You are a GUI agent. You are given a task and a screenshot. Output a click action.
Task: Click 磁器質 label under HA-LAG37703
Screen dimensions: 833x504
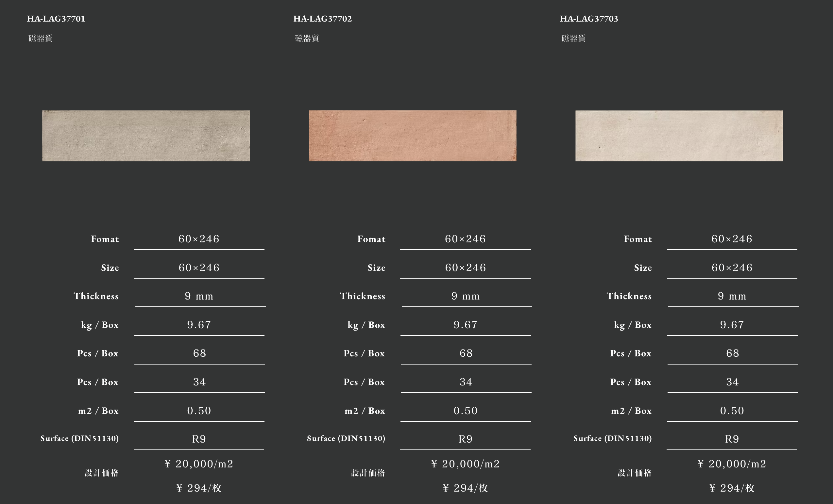point(573,38)
